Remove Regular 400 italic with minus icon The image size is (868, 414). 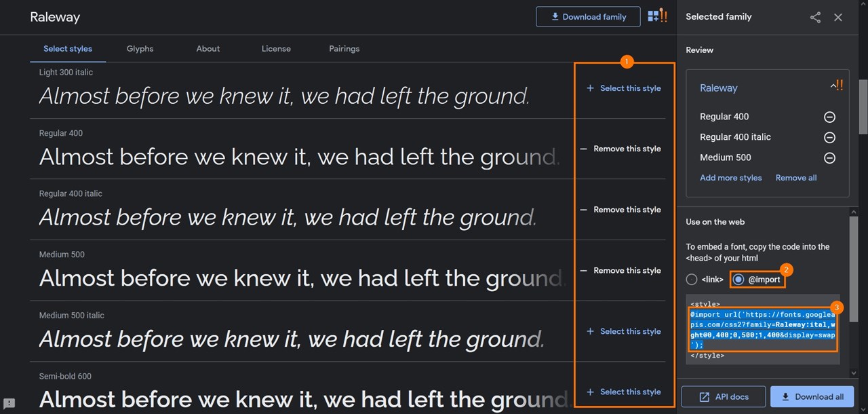(829, 137)
